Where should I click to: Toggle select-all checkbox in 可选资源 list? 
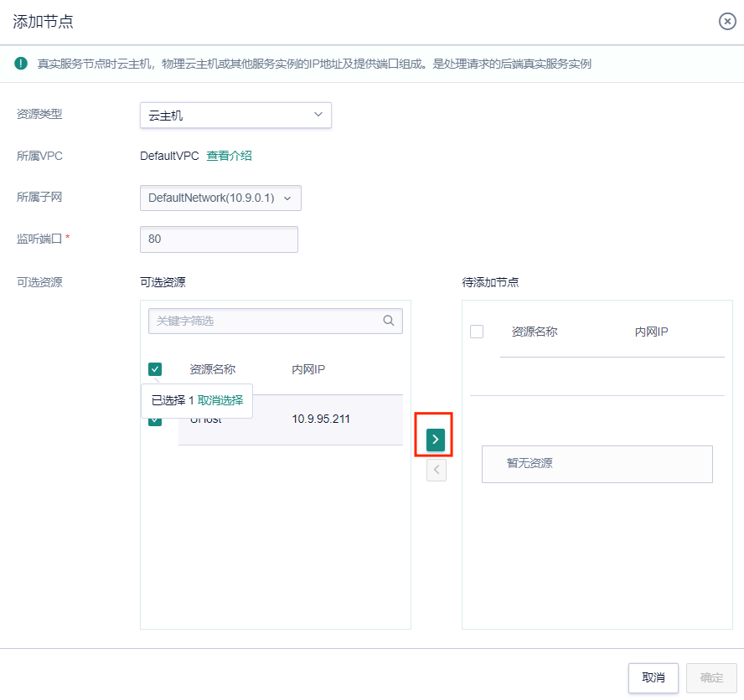[x=155, y=368]
